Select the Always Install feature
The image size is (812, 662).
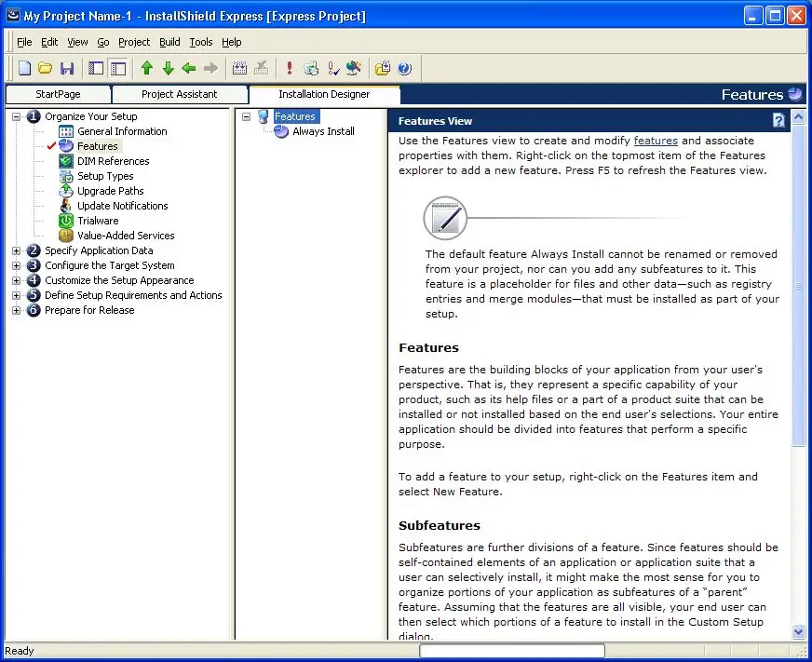323,131
